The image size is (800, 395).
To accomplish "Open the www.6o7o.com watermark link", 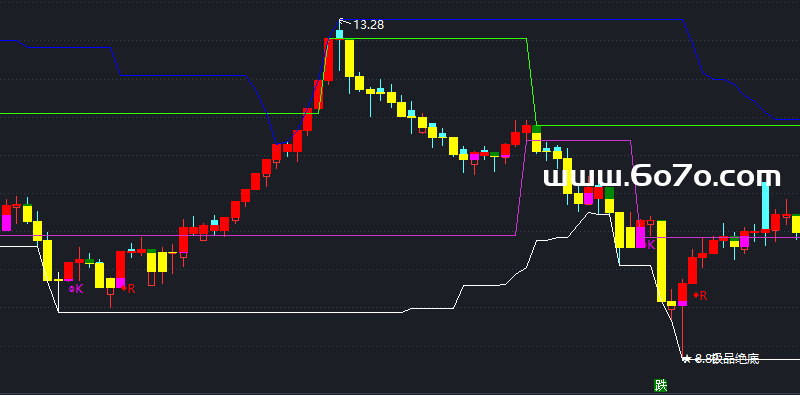I will click(662, 177).
